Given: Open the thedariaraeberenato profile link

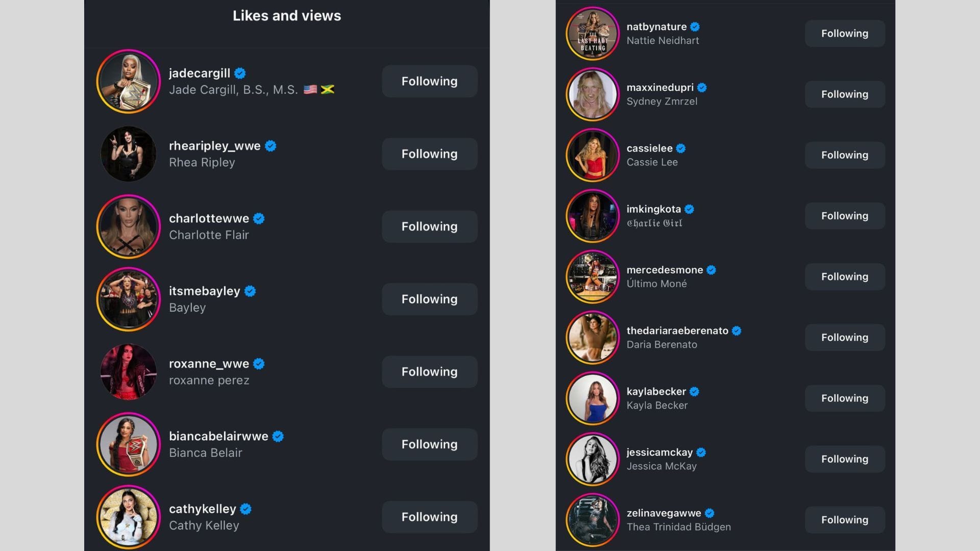Looking at the screenshot, I should pos(677,331).
